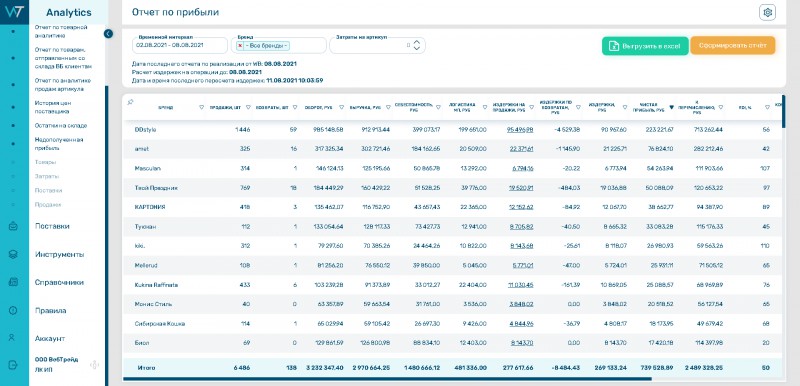
Task: Expand the Инструменты section
Action: [x=59, y=254]
